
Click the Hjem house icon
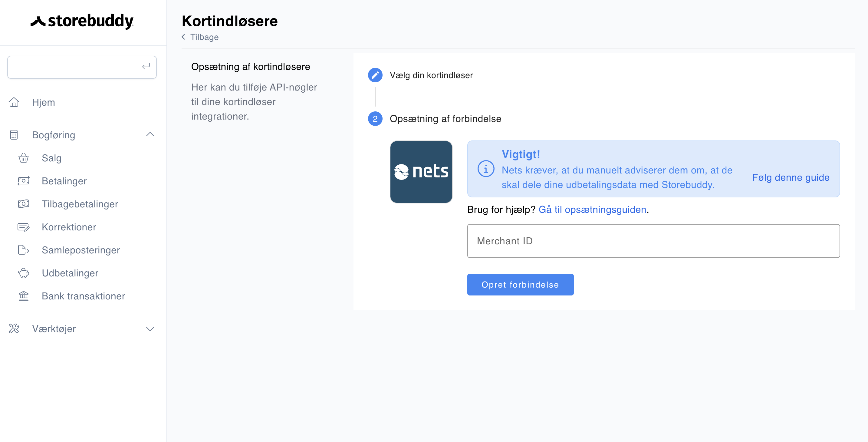coord(14,102)
